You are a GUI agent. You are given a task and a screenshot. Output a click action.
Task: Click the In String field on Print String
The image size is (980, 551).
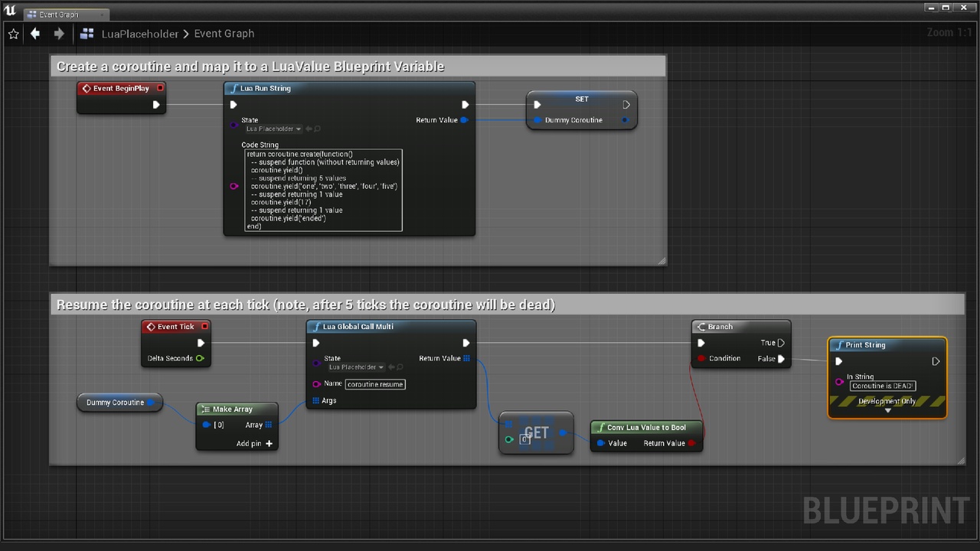tap(882, 386)
